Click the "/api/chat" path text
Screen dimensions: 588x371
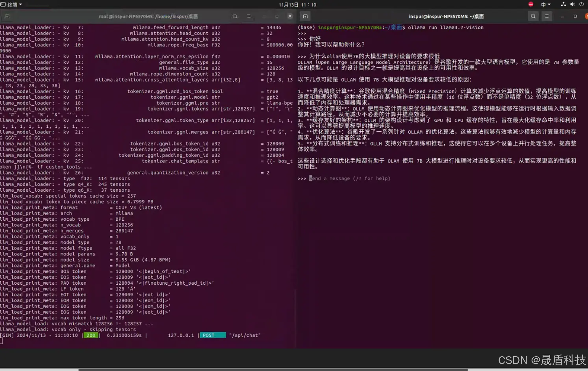(x=245, y=335)
